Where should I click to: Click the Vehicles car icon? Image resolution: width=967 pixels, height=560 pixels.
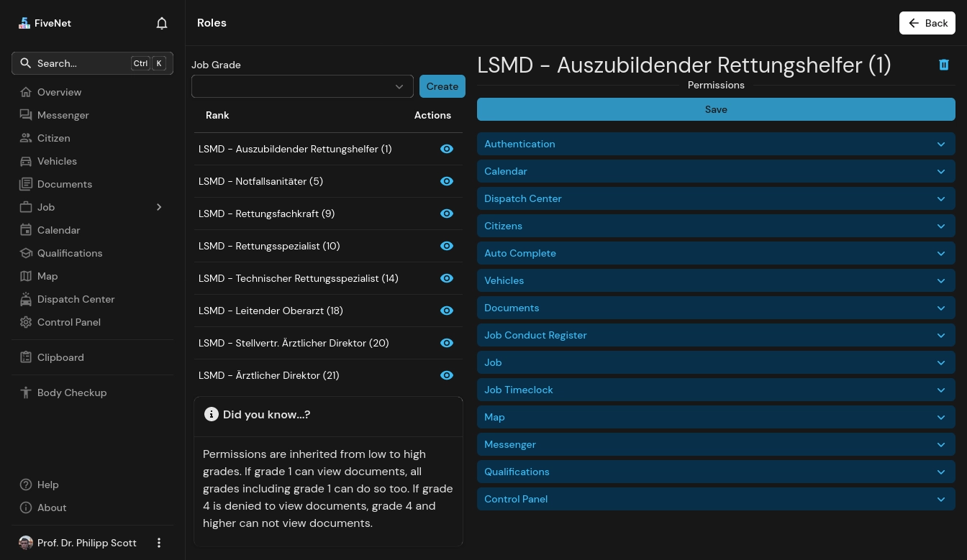point(26,161)
